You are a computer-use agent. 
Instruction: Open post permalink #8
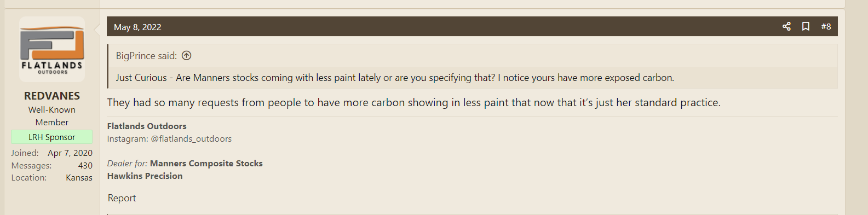[826, 26]
